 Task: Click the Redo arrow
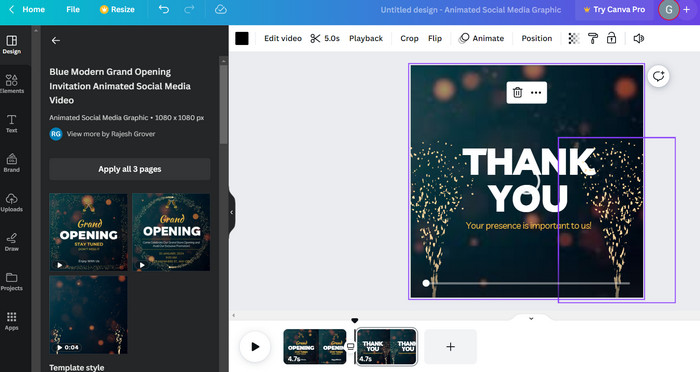click(x=189, y=9)
